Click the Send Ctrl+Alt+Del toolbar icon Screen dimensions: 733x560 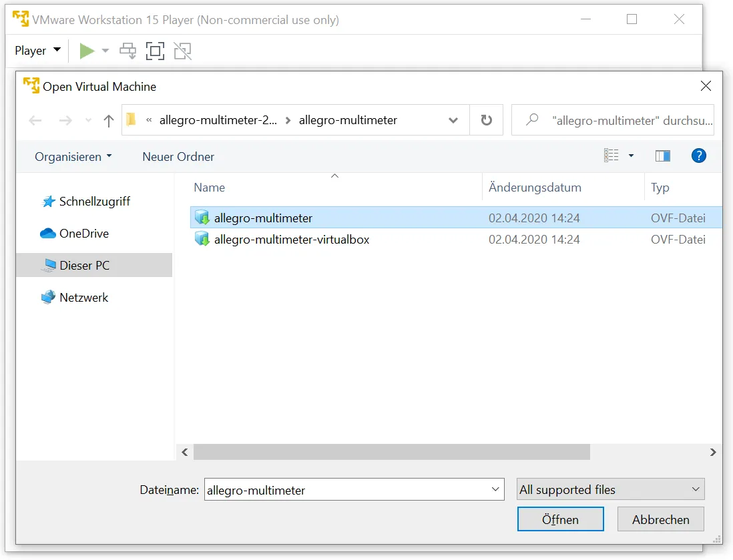[x=128, y=51]
